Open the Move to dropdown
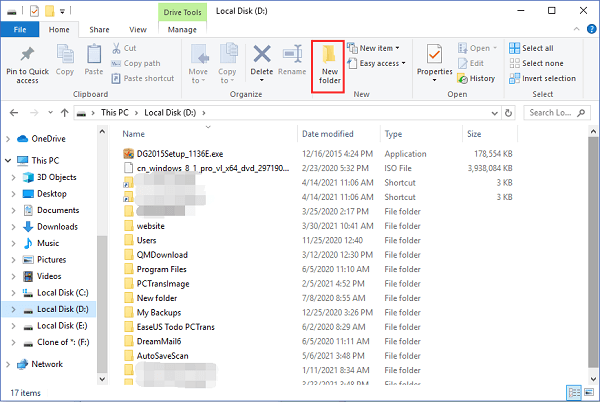 point(197,62)
